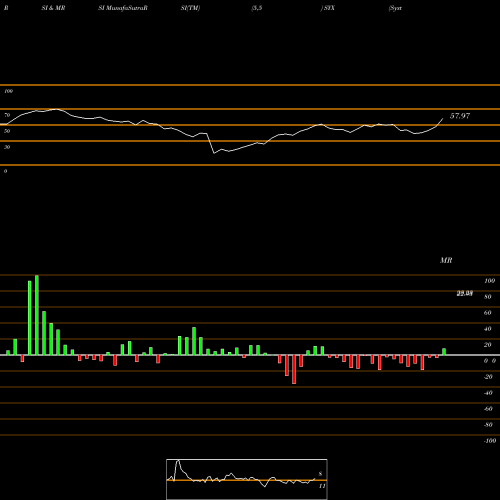The width and height of the screenshot is (500, 500).
Task: Click the '(5,5' parameter text
Action: coord(257,8)
